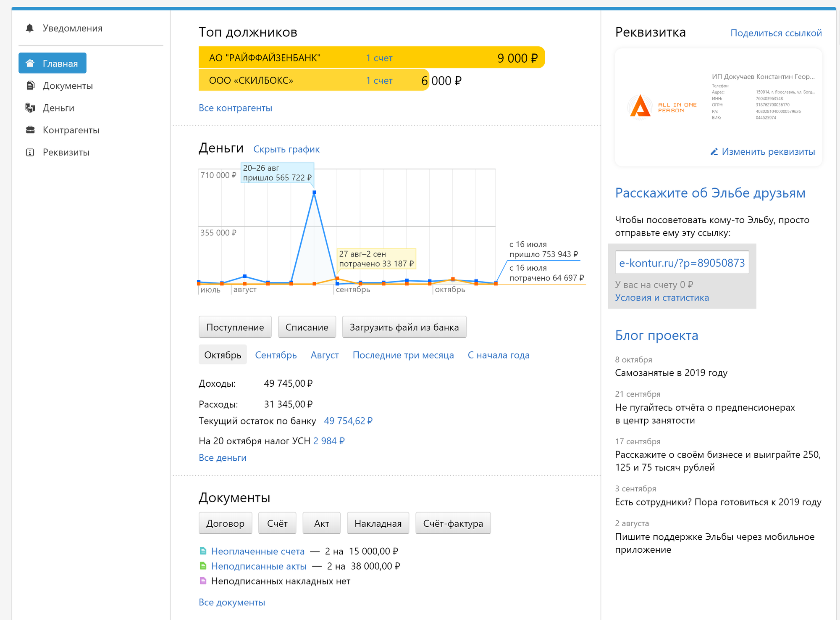840x620 pixels.
Task: Click the 20–26 авг peak chart point
Action: tap(314, 193)
